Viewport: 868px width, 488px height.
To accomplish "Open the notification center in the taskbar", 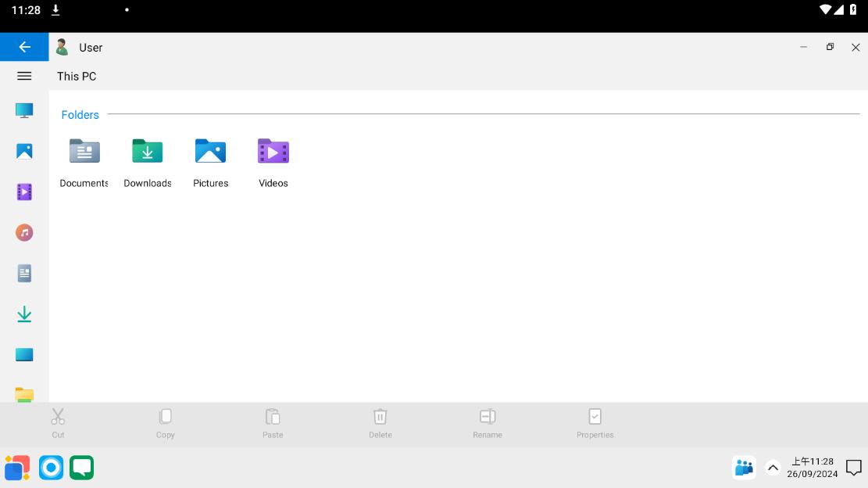I will point(854,468).
